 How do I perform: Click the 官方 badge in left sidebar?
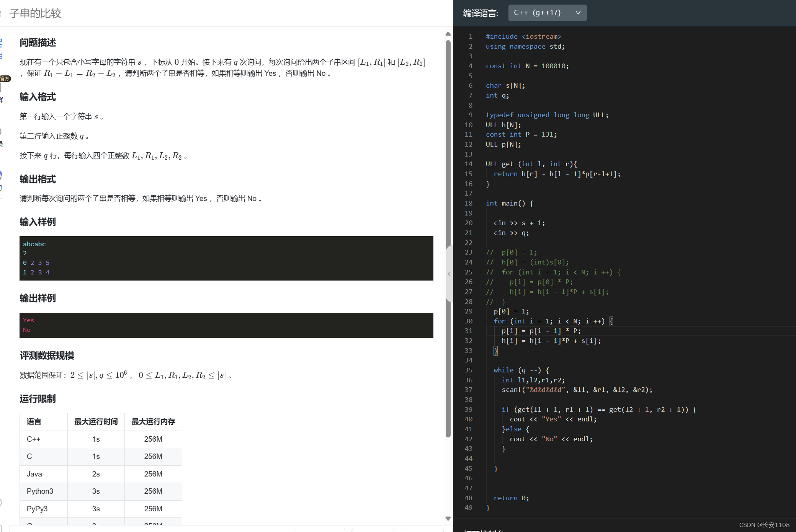coord(5,78)
